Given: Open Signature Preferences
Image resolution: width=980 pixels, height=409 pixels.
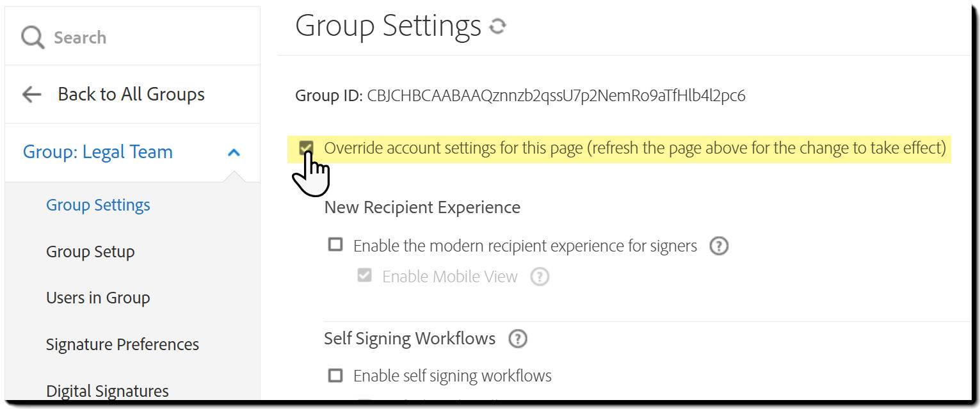Looking at the screenshot, I should 122,344.
